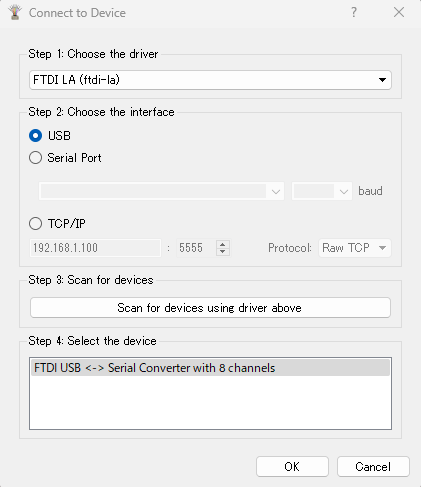Select the TCP/IP radio button

(36, 224)
